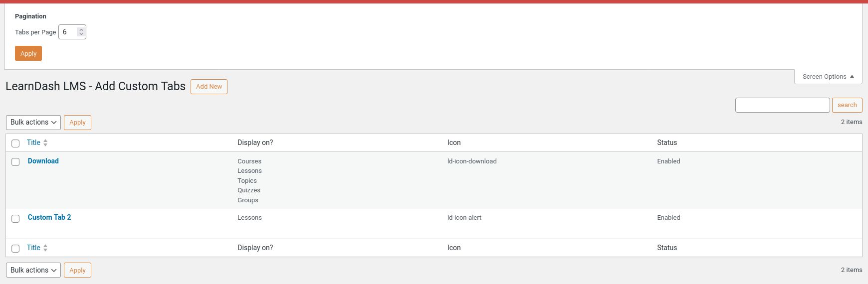Tick the select-all checkbox in top header
The width and height of the screenshot is (868, 284).
pyautogui.click(x=15, y=143)
